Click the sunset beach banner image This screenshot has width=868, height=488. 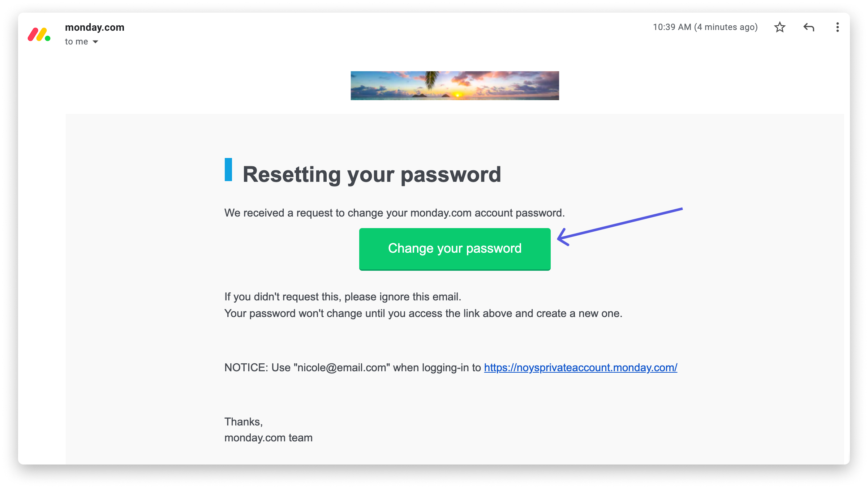coord(455,86)
